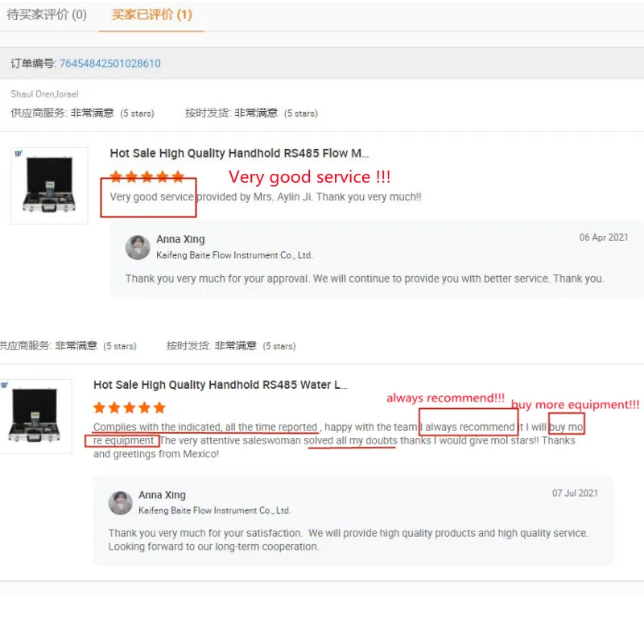Screen dimensions: 644x644
Task: Open product title Hot Sale High Quality Handhold RS485 Flow M...
Action: 239,153
